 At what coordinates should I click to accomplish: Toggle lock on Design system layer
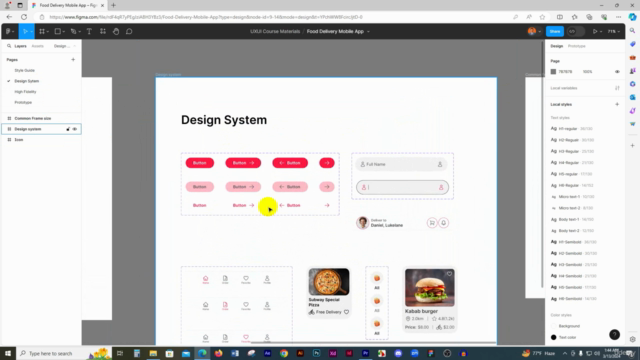pos(68,129)
